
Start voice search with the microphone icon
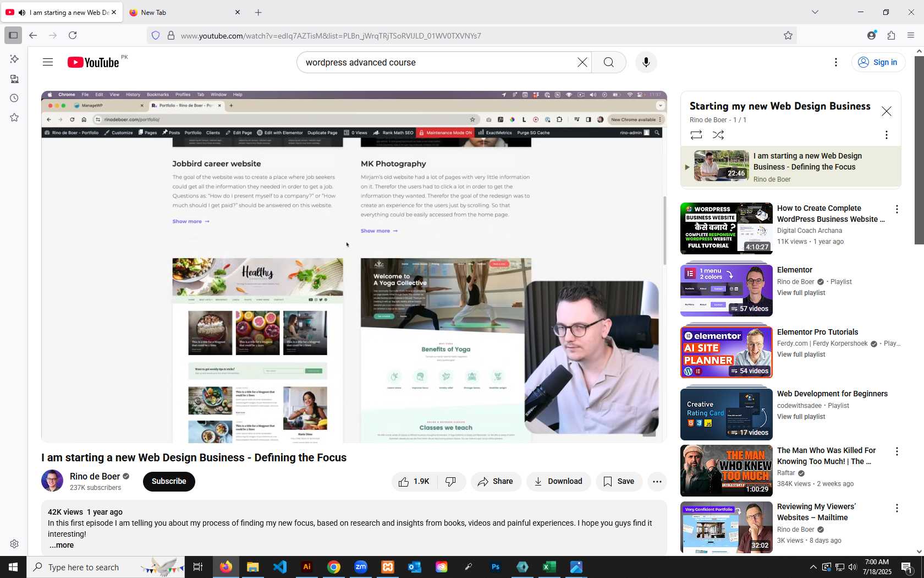(x=646, y=62)
